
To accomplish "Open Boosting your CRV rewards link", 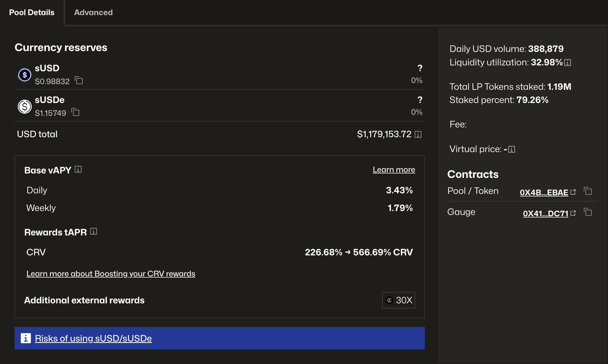I will (x=111, y=274).
